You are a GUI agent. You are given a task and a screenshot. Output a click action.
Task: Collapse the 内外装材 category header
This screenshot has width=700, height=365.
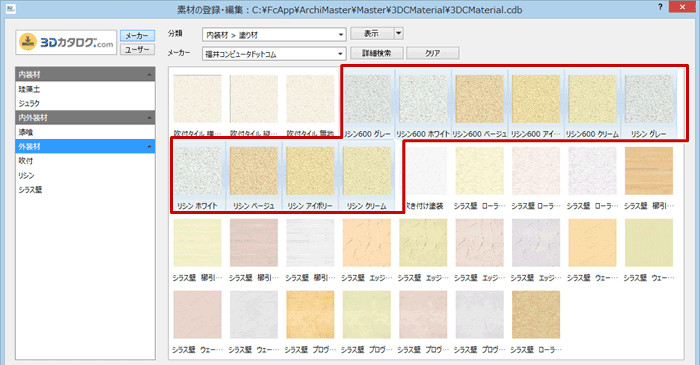pyautogui.click(x=85, y=118)
